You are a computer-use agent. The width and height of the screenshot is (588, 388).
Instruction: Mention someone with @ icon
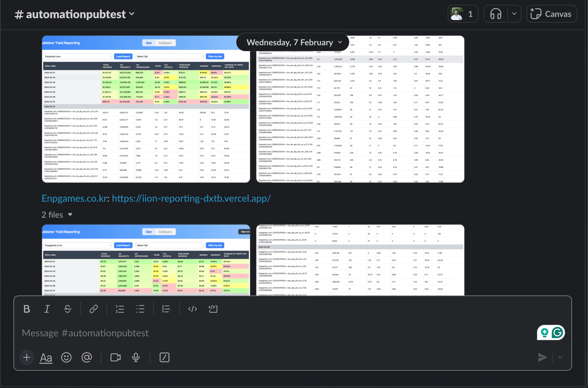(87, 357)
